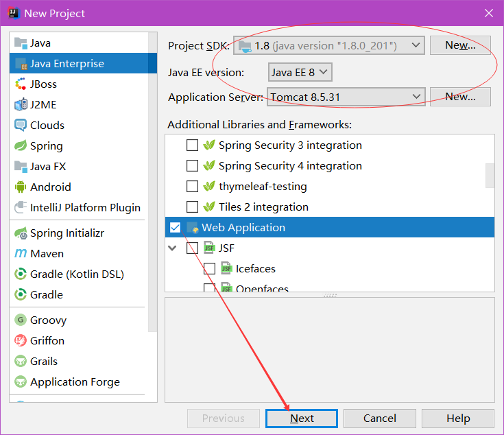Click the project types list scrollbar
The height and width of the screenshot is (435, 504).
[x=153, y=182]
